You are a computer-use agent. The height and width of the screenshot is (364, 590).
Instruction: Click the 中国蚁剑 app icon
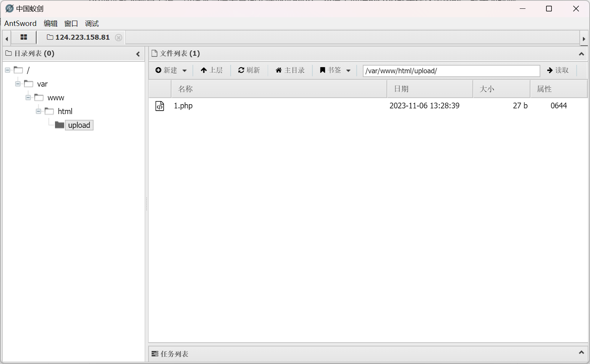click(10, 8)
